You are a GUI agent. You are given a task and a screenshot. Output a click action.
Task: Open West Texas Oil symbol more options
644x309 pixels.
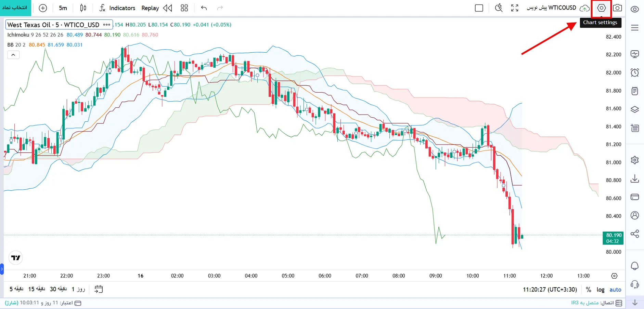(107, 25)
